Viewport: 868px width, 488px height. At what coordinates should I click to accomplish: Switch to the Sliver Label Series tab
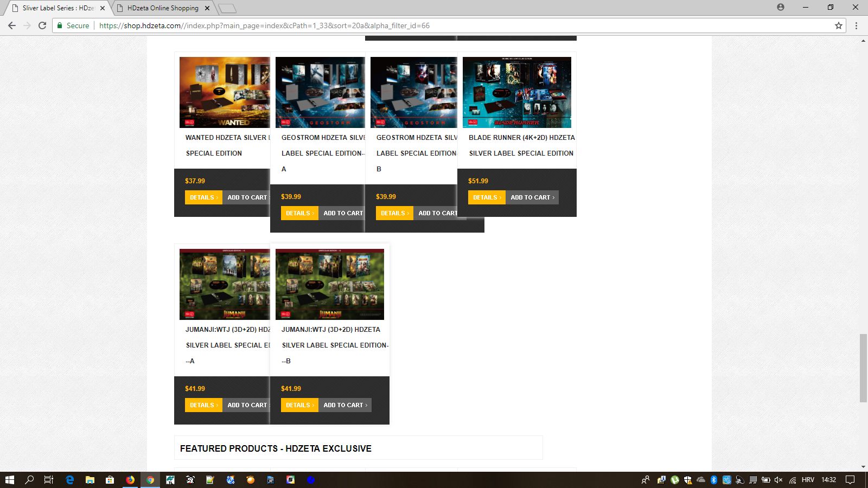coord(58,8)
